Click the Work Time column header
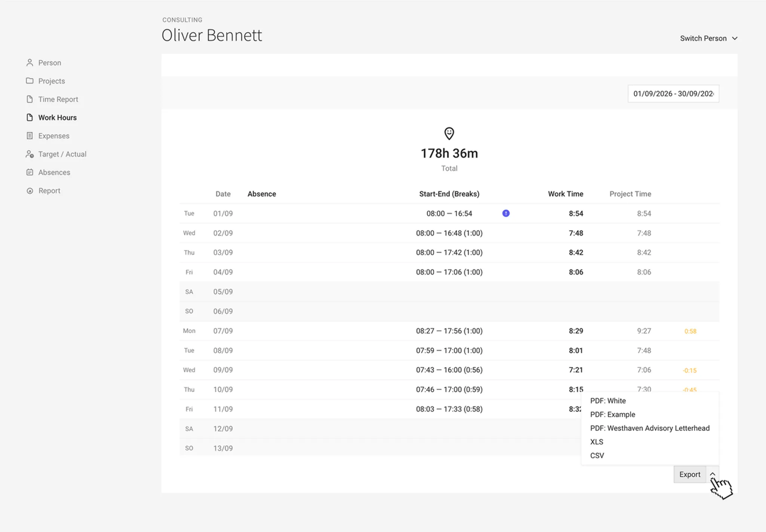The image size is (766, 532). pyautogui.click(x=566, y=194)
